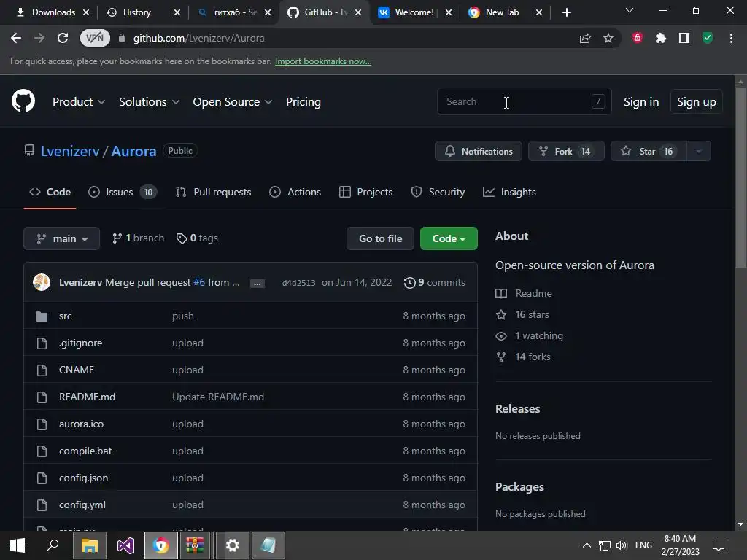
Task: Click Lvenizerv's avatar in commit row
Action: [x=42, y=282]
